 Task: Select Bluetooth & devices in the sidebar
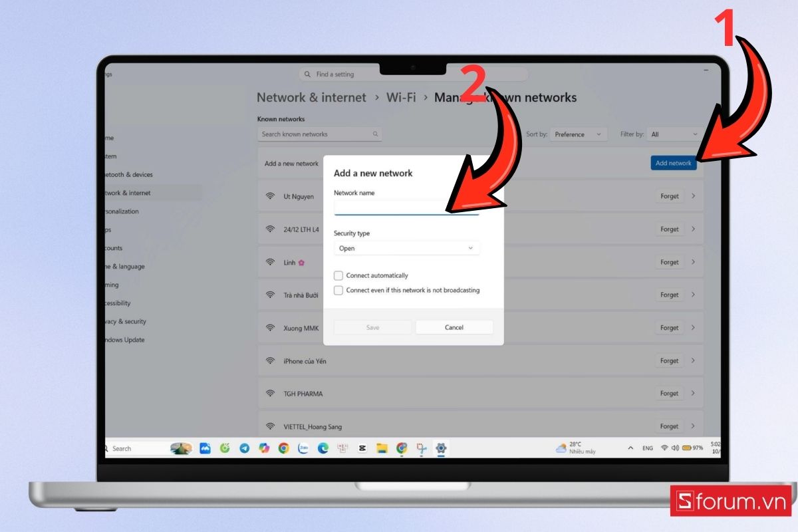(x=128, y=174)
